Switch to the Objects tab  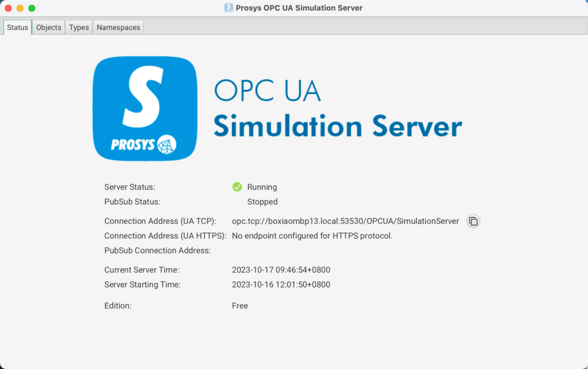[x=48, y=27]
